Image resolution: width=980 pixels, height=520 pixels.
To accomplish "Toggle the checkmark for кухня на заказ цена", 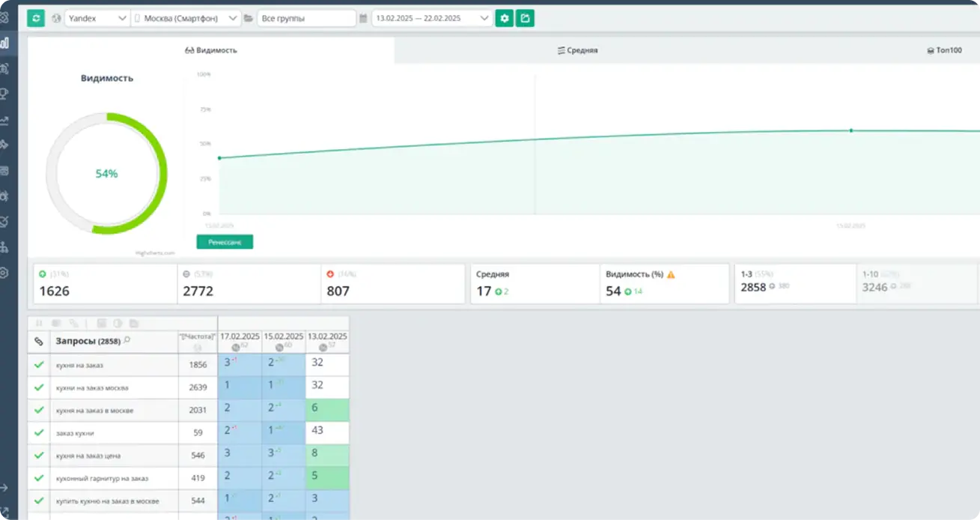I will point(39,456).
